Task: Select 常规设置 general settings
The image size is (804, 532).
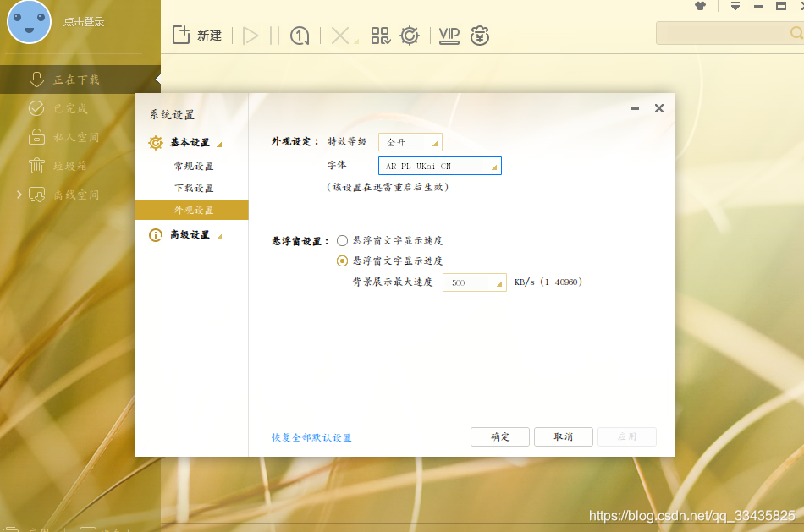Action: 193,166
